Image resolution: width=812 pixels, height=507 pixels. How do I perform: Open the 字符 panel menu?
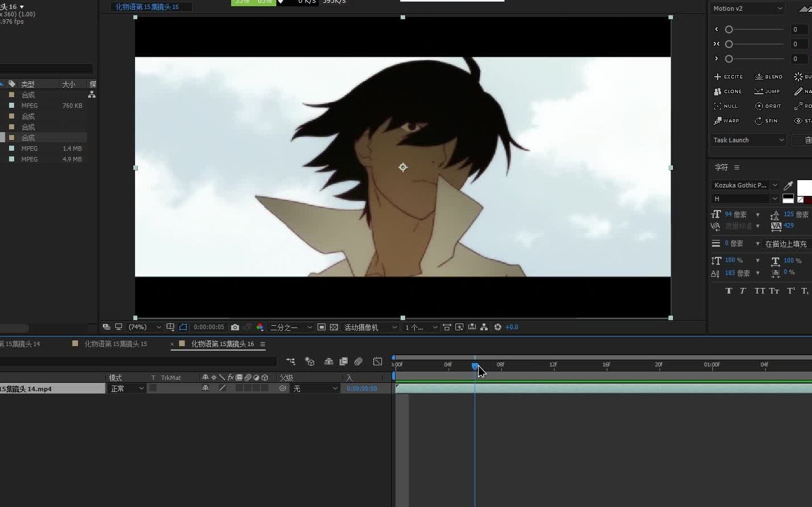pos(737,168)
